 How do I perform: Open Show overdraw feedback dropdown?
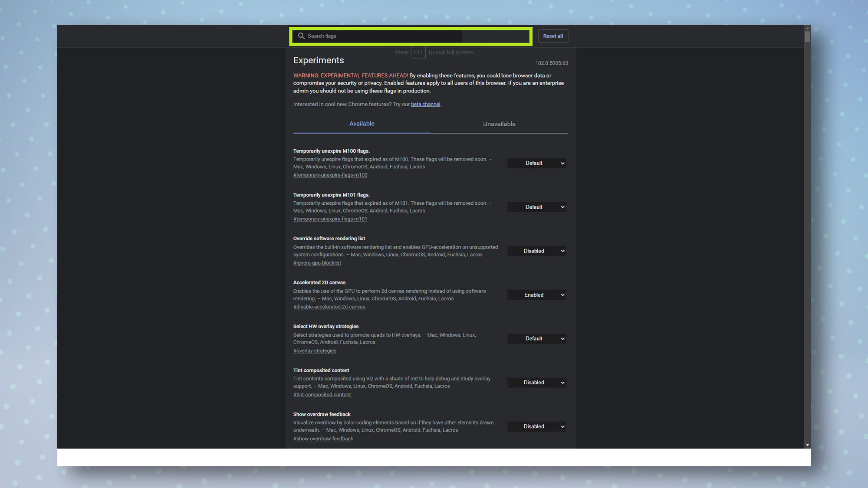point(537,426)
